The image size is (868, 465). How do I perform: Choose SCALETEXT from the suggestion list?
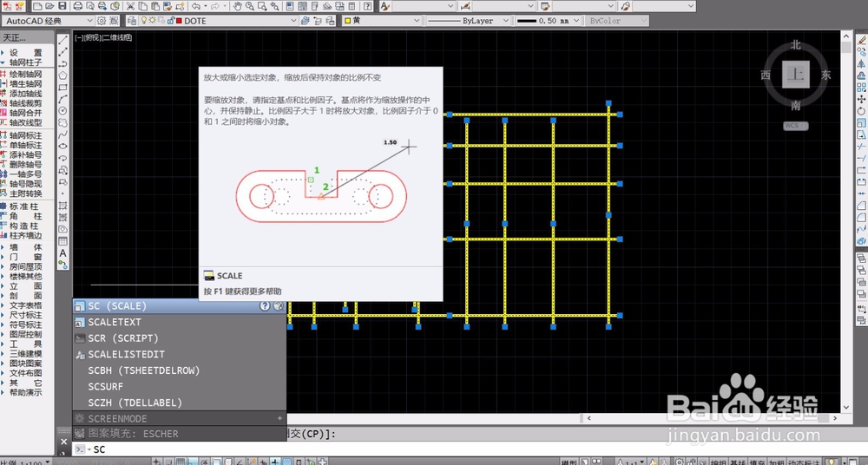[x=180, y=322]
